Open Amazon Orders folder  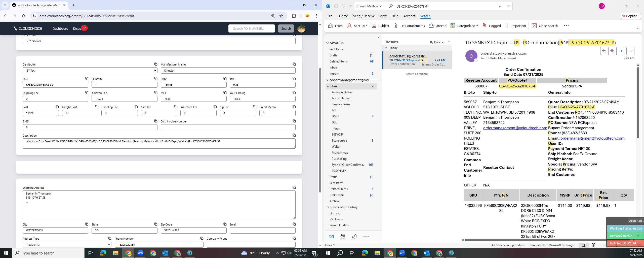coord(342,92)
